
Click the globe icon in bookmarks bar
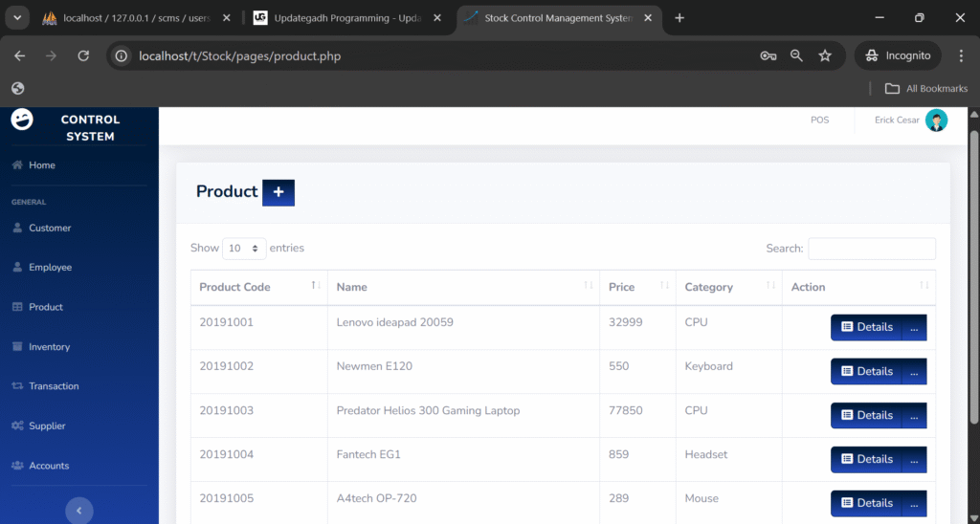tap(17, 88)
